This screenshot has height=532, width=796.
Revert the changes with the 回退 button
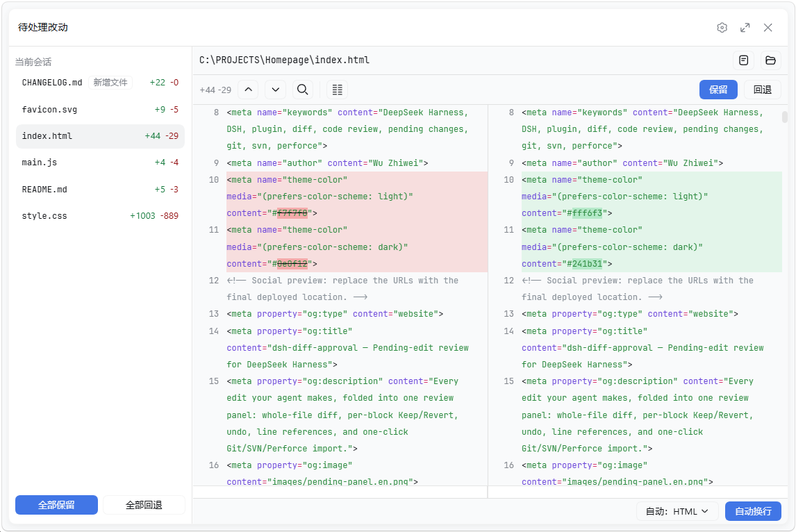pos(763,90)
